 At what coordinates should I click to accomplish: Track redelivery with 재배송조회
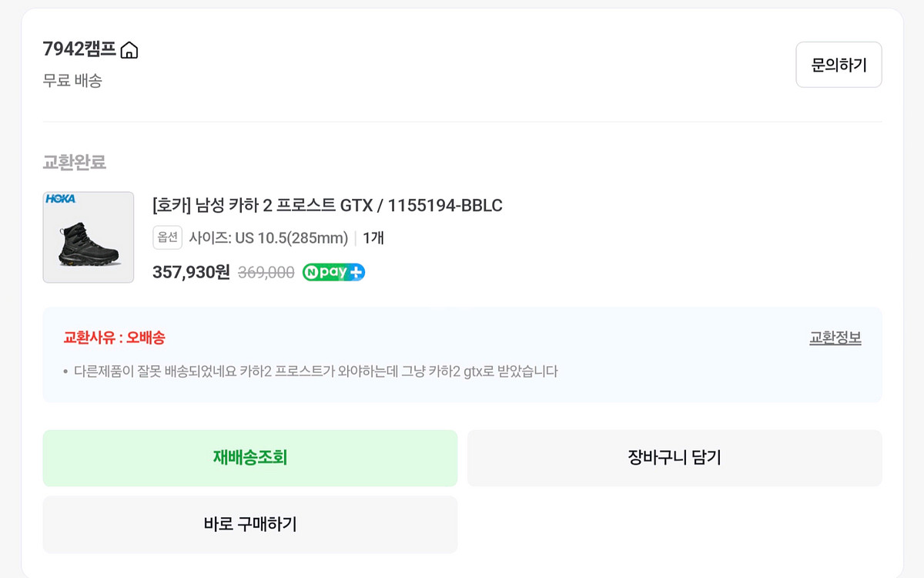tap(249, 458)
